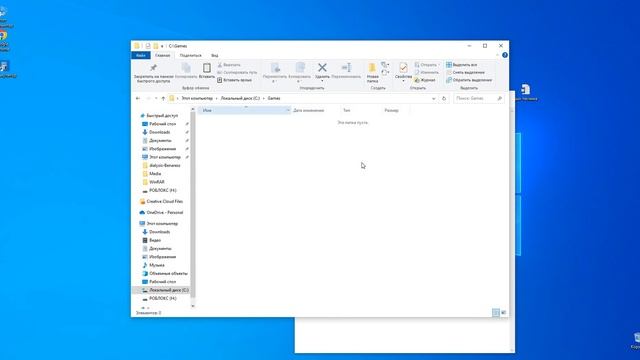Collapse the ribbon with the chevron
The image size is (640, 360).
coord(497,55)
